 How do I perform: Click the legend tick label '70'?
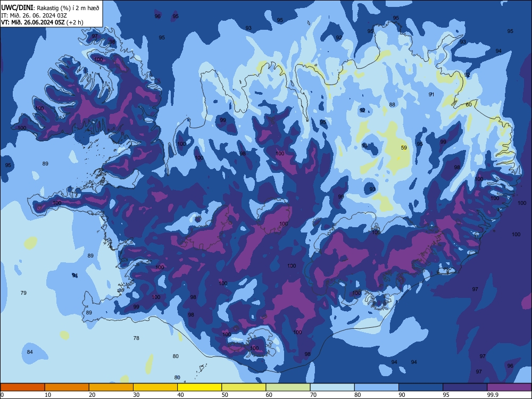[x=313, y=395]
